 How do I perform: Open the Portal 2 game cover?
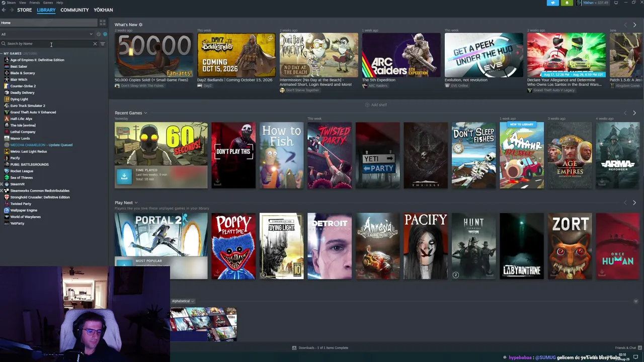point(161,246)
